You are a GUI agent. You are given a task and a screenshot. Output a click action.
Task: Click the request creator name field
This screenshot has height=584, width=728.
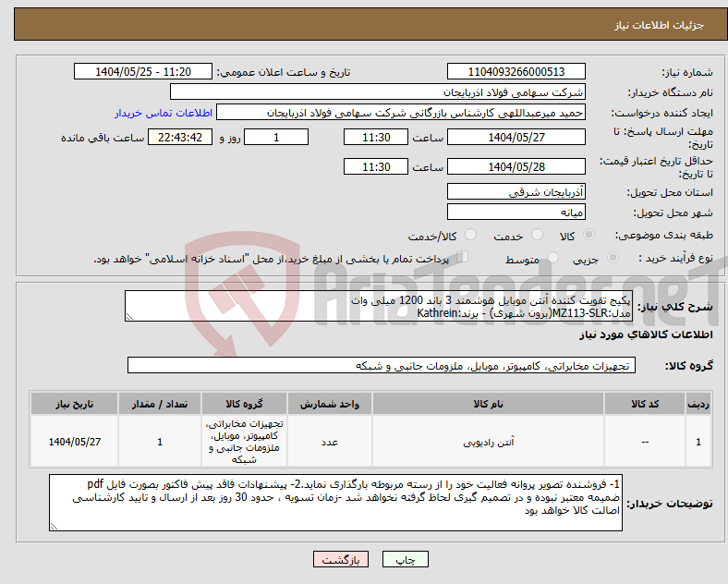tap(401, 113)
